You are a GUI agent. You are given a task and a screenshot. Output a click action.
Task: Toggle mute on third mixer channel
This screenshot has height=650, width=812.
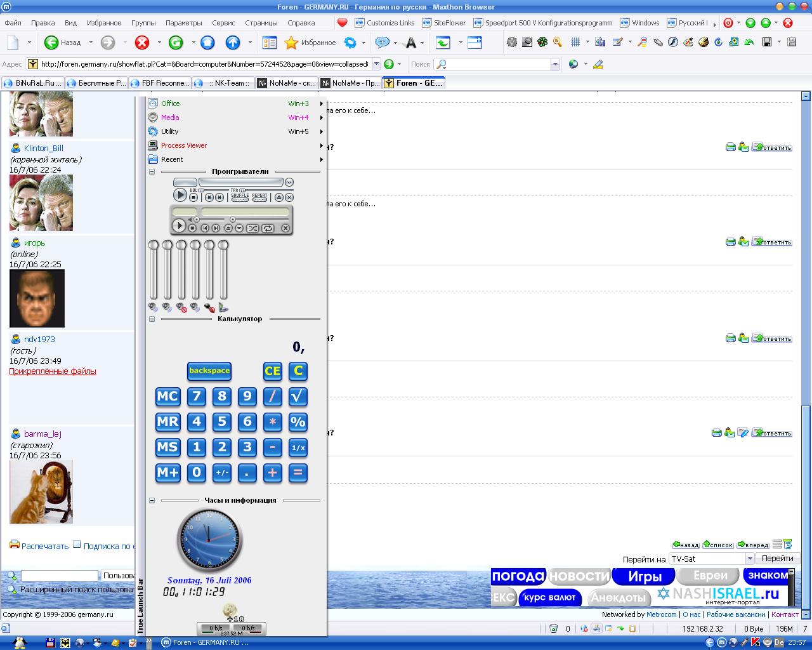[x=181, y=307]
